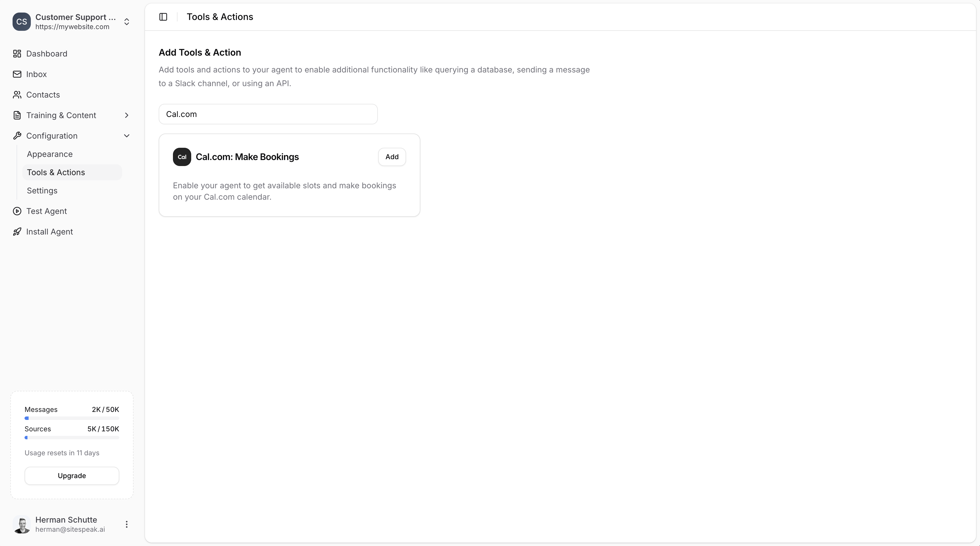The height and width of the screenshot is (546, 980).
Task: Click the Install Agent rocket icon
Action: coord(17,232)
